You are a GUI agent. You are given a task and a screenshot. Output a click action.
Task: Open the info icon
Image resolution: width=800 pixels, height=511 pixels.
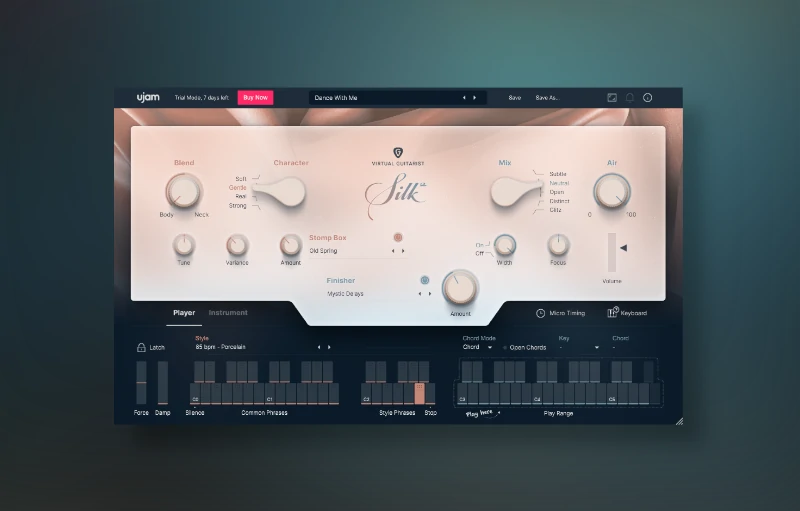pos(647,97)
